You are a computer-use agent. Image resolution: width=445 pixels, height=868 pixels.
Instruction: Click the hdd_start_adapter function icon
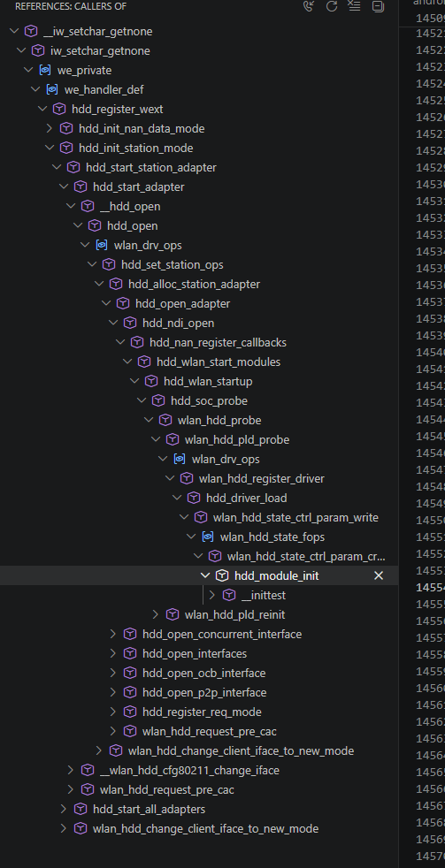coord(81,187)
